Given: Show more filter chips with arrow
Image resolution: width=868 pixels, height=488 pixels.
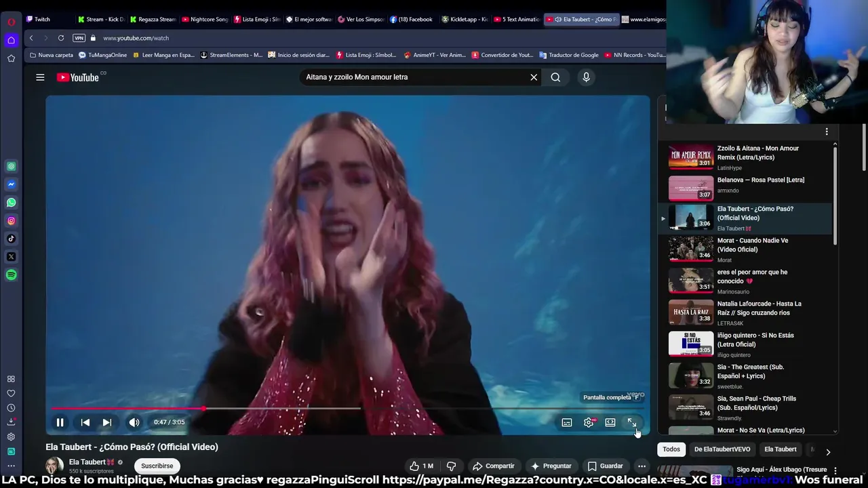Looking at the screenshot, I should click(828, 451).
